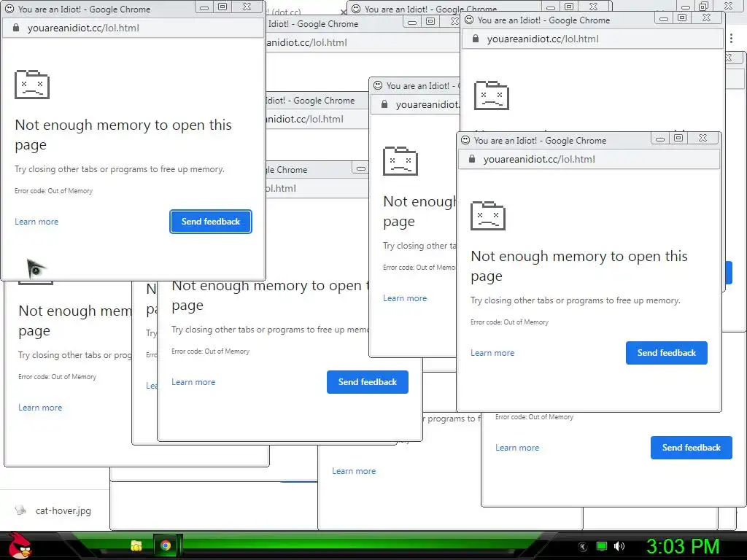The width and height of the screenshot is (747, 560).
Task: Click focused Send feedback button in top-left window
Action: pyautogui.click(x=211, y=222)
